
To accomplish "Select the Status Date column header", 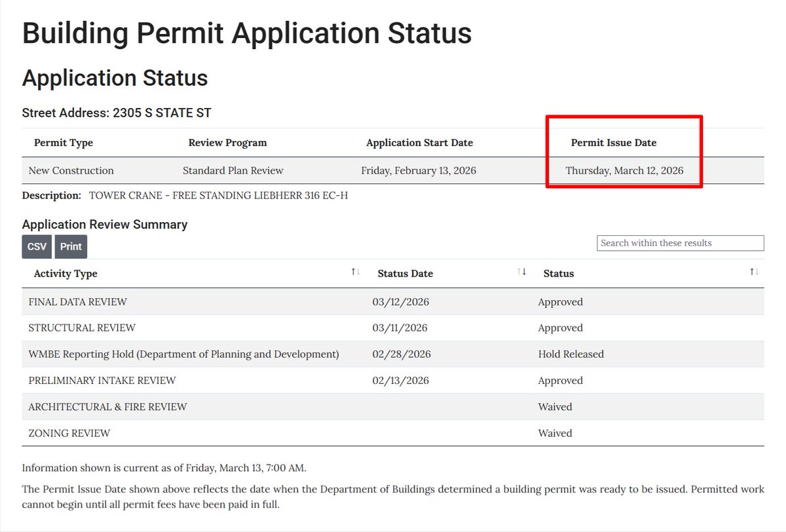I will tap(405, 273).
